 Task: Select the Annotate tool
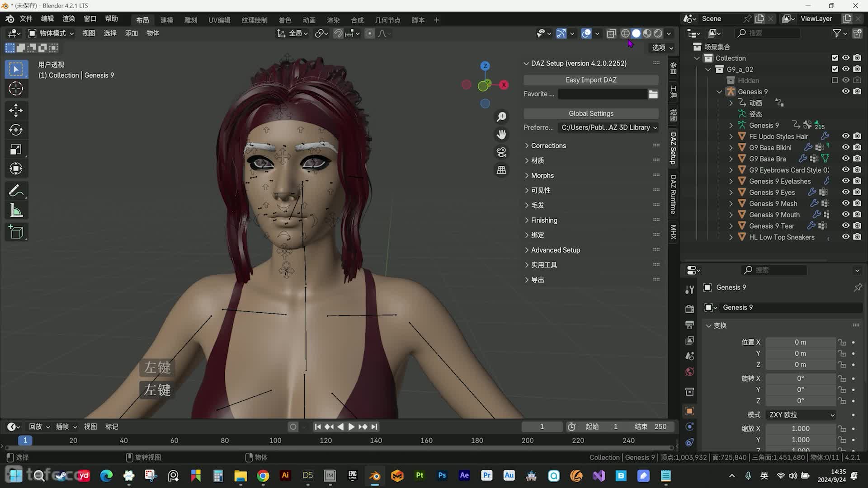(x=16, y=191)
